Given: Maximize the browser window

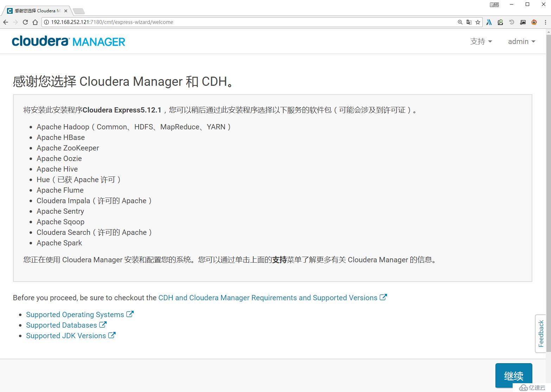Looking at the screenshot, I should pos(527,5).
